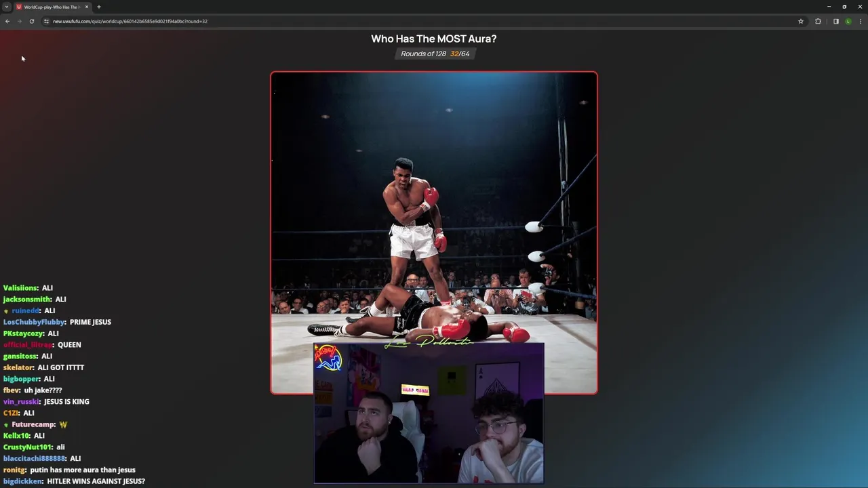Open the Extensions puzzle icon
Image resolution: width=868 pixels, height=488 pixels.
818,21
